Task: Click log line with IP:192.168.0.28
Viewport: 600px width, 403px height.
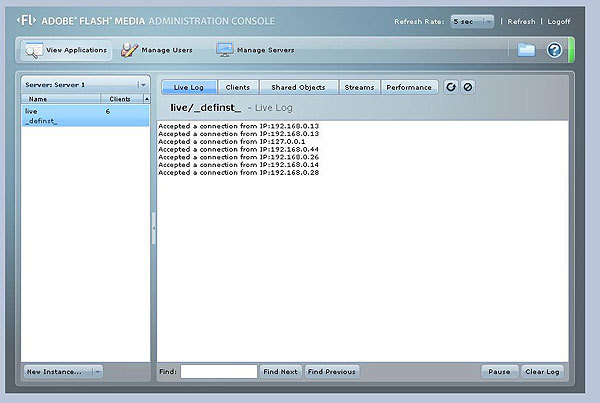Action: (238, 173)
